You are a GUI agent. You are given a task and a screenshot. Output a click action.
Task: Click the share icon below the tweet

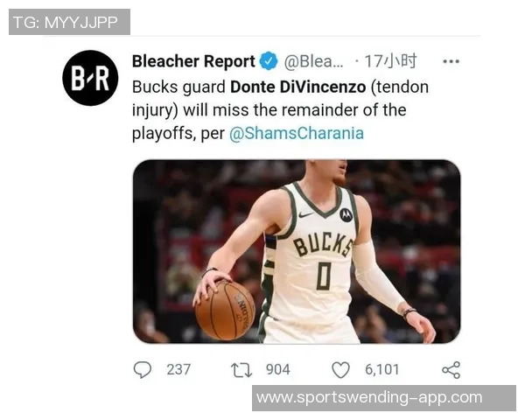point(451,370)
